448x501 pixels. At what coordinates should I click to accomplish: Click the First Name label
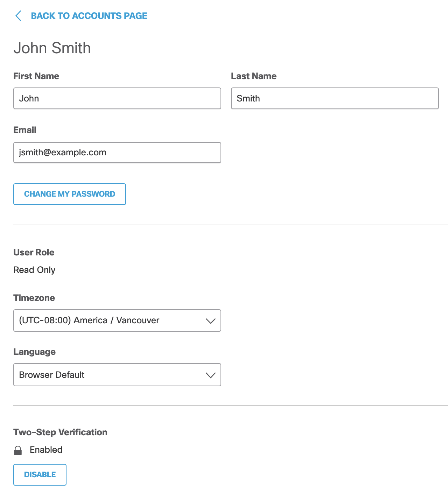pyautogui.click(x=36, y=76)
